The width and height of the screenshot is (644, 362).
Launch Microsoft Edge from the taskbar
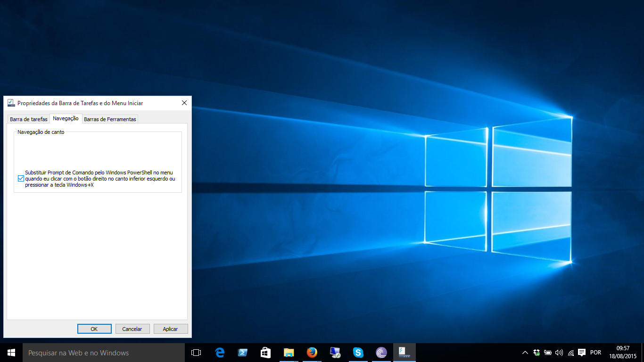click(220, 353)
